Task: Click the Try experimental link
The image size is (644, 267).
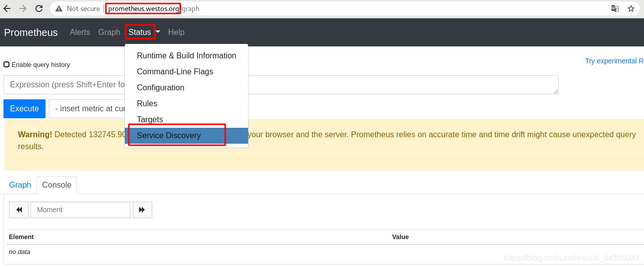Action: pos(614,61)
